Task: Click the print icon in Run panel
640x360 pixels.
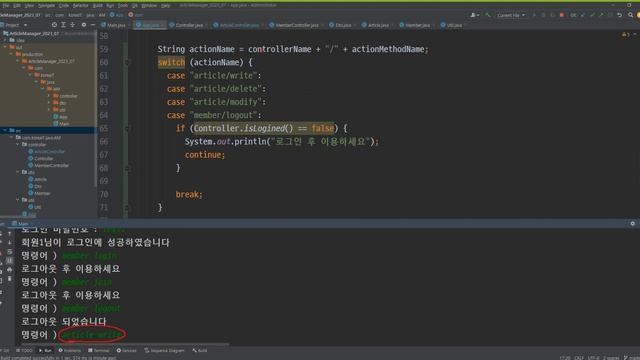Action: [x=9, y=269]
